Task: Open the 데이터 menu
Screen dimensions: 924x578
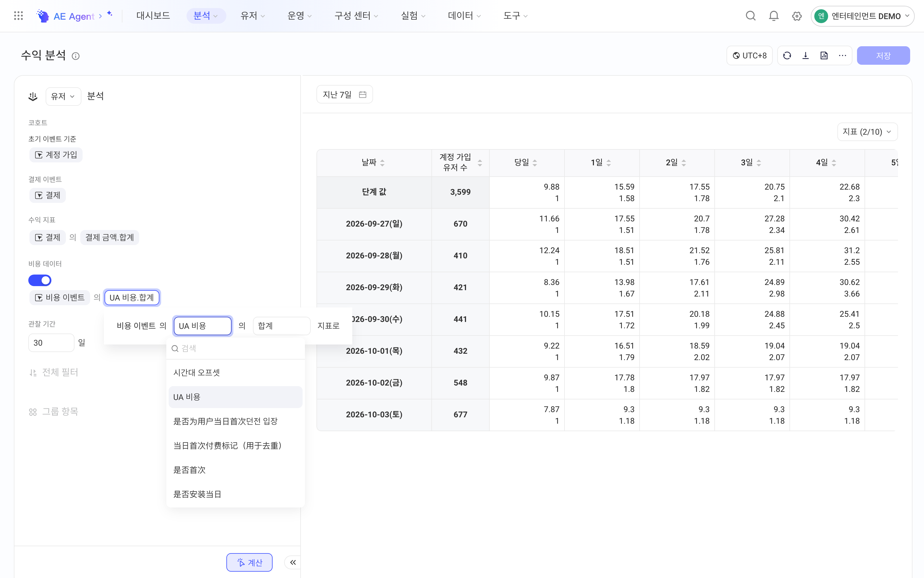Action: tap(464, 16)
